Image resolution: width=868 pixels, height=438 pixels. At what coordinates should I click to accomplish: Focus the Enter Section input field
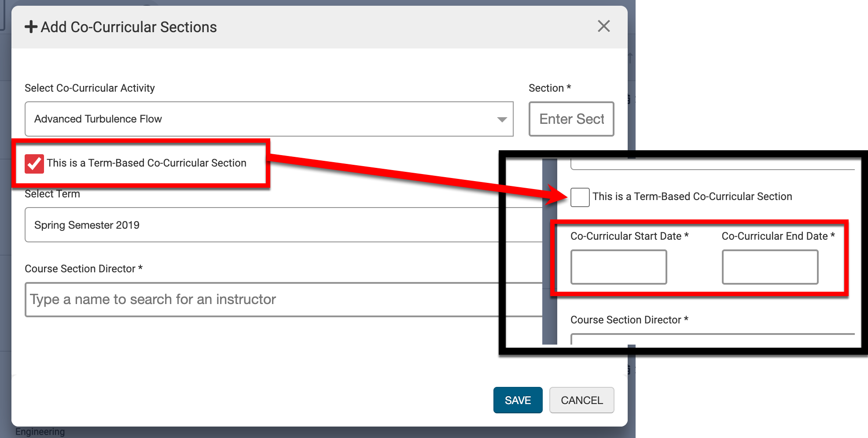(x=571, y=119)
